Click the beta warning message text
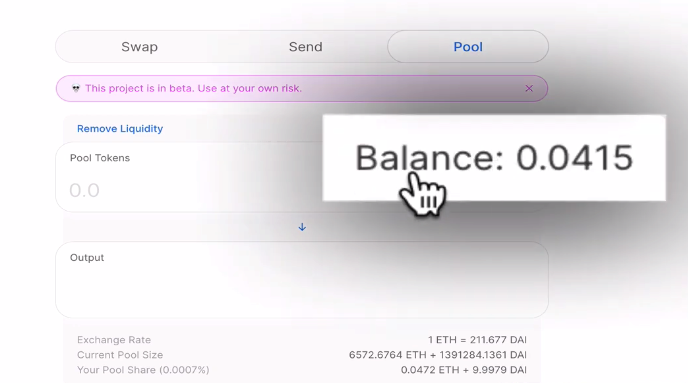The image size is (688, 383). click(x=194, y=88)
